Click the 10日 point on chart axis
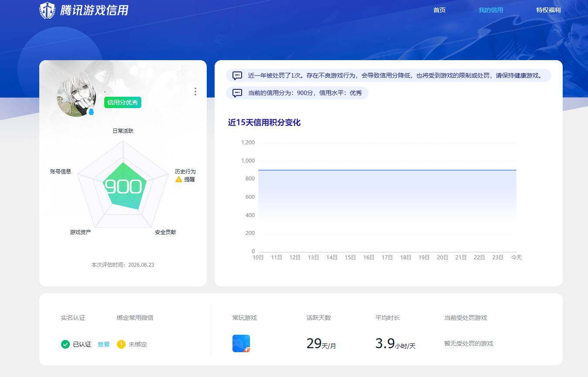The height and width of the screenshot is (377, 588). pyautogui.click(x=258, y=257)
